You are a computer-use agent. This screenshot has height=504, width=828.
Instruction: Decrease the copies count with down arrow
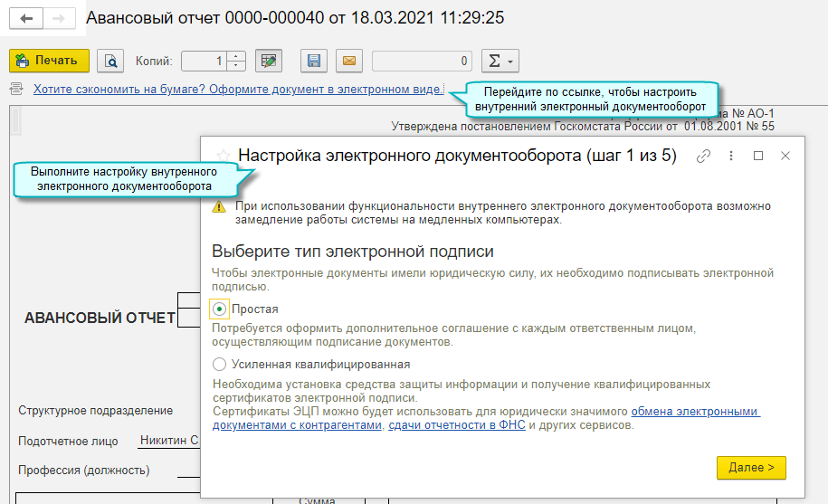point(236,66)
